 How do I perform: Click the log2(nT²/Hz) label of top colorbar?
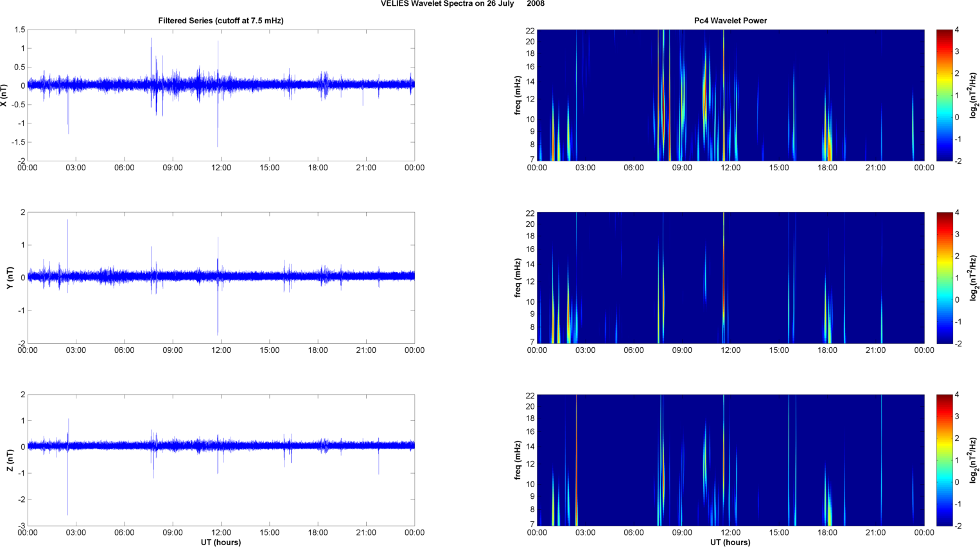pyautogui.click(x=974, y=95)
